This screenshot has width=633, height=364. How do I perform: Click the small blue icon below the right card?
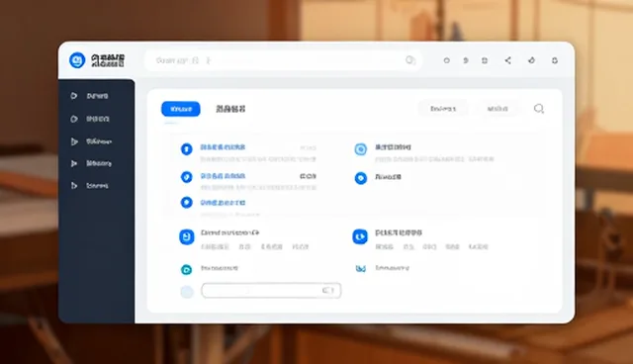(x=360, y=268)
